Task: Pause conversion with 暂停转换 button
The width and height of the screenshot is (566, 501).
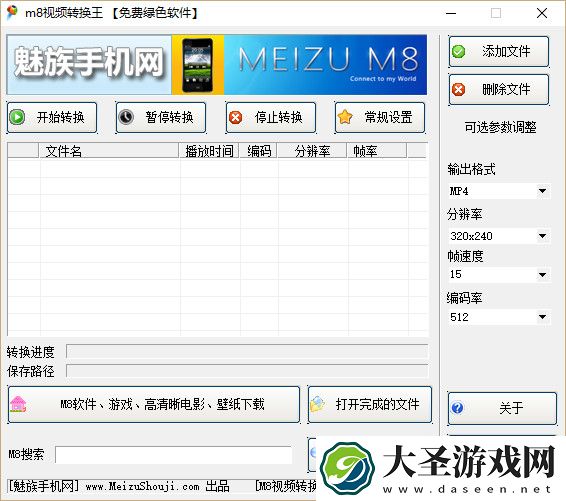Action: pos(161,117)
